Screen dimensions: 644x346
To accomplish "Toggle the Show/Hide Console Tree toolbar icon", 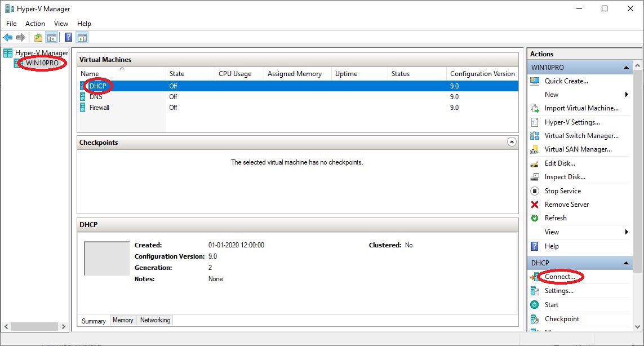I will (x=52, y=38).
